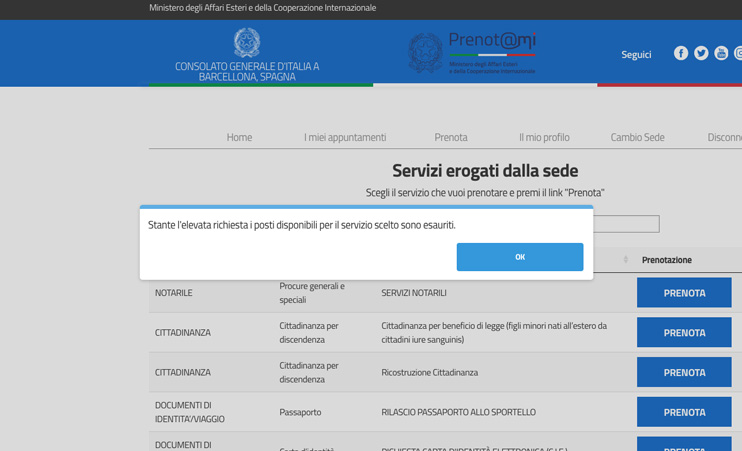
Task: Open Il mio profilo page
Action: pos(544,137)
